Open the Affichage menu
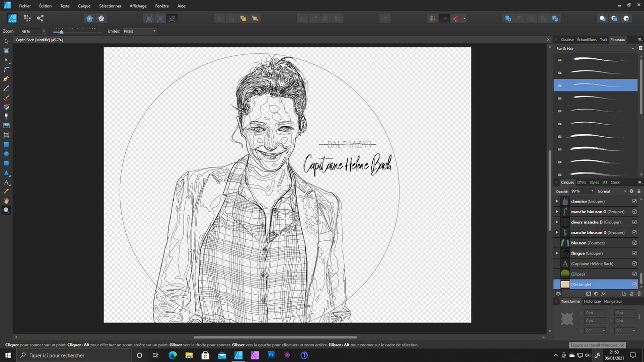The width and height of the screenshot is (644, 362). [138, 6]
